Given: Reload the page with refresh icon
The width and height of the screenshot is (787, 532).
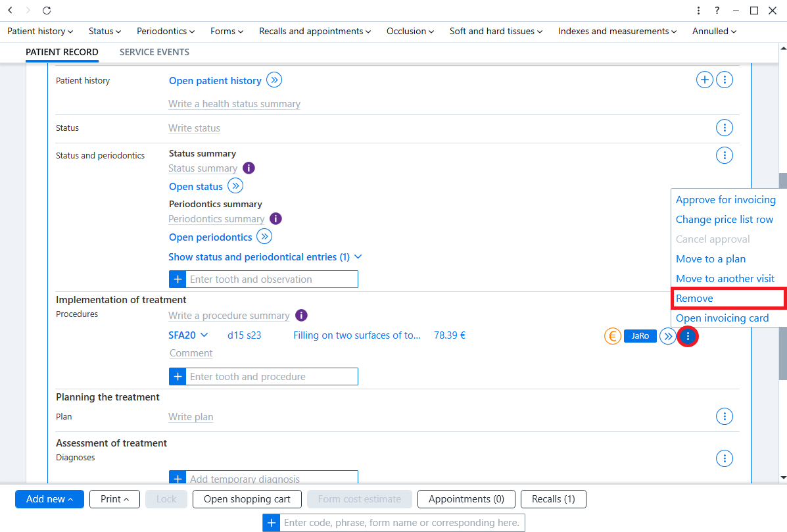Looking at the screenshot, I should tap(47, 10).
